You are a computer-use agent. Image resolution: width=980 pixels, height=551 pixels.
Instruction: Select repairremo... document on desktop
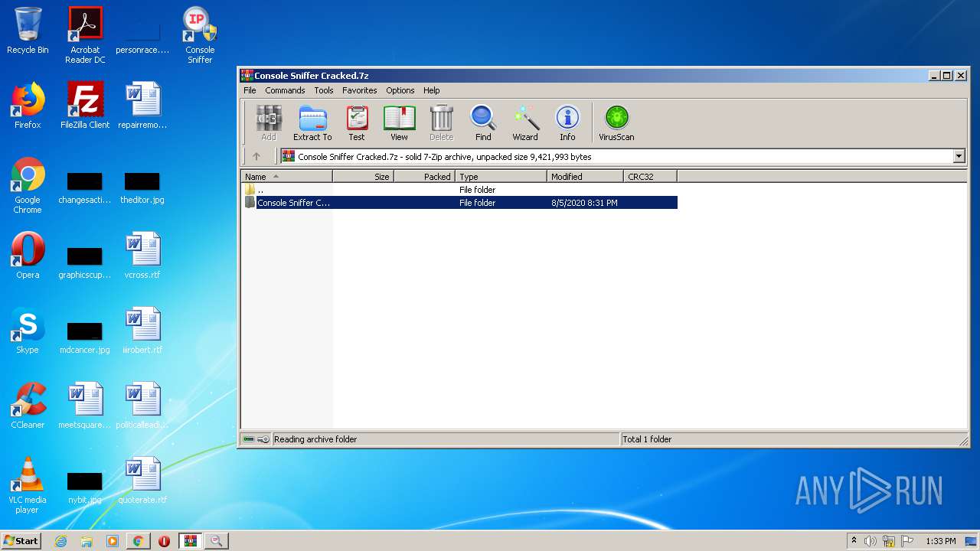coord(142,106)
